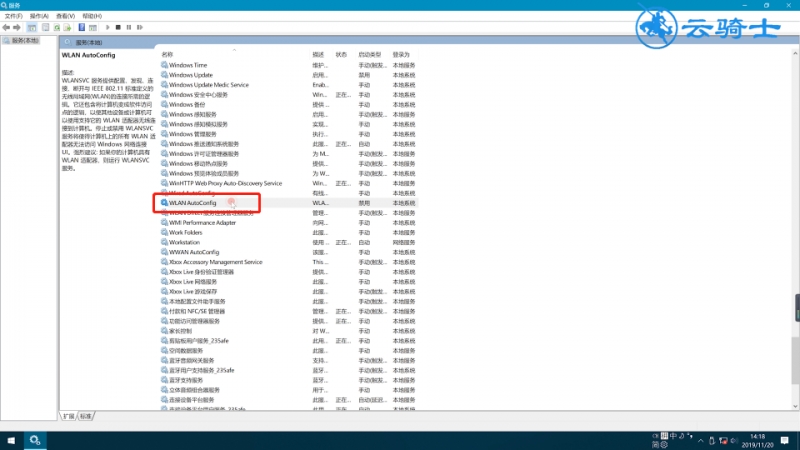The width and height of the screenshot is (800, 450).
Task: Click the gear icon beside Windows Time
Action: point(164,65)
